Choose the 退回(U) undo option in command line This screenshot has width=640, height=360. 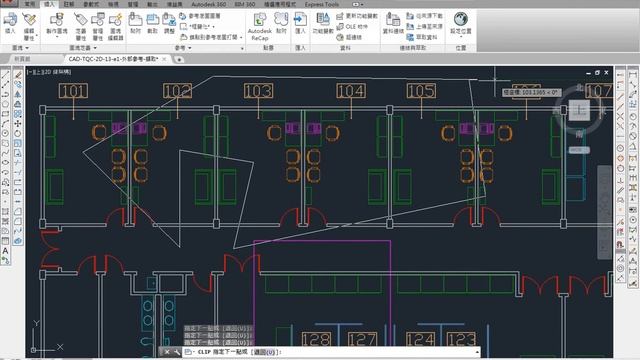(265, 352)
